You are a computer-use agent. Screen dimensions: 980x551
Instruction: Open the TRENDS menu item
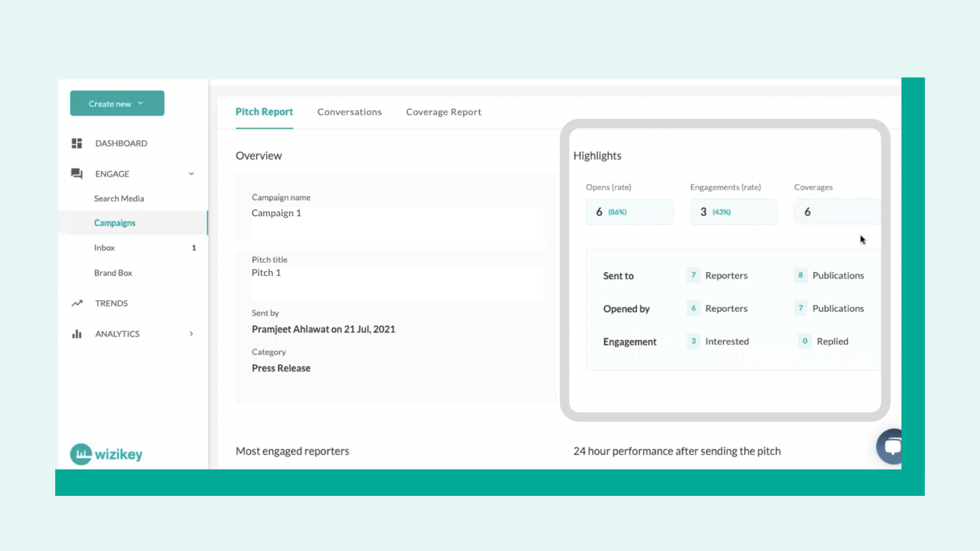point(111,303)
